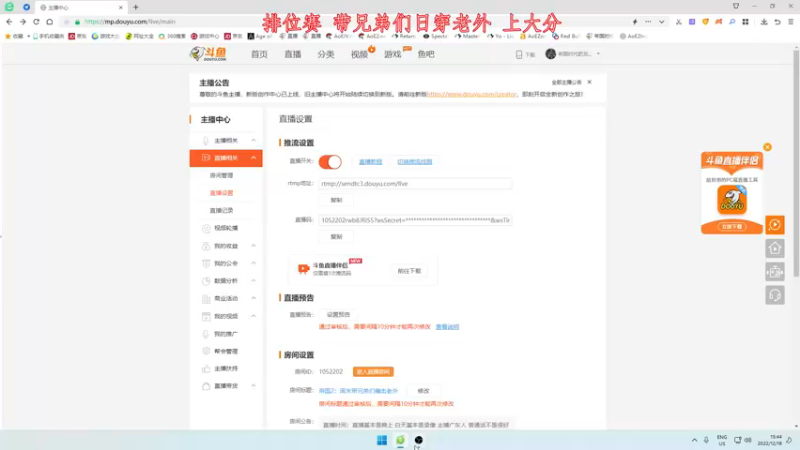Viewport: 800px width, 450px height.
Task: Open the 视频 nav item
Action: click(359, 54)
